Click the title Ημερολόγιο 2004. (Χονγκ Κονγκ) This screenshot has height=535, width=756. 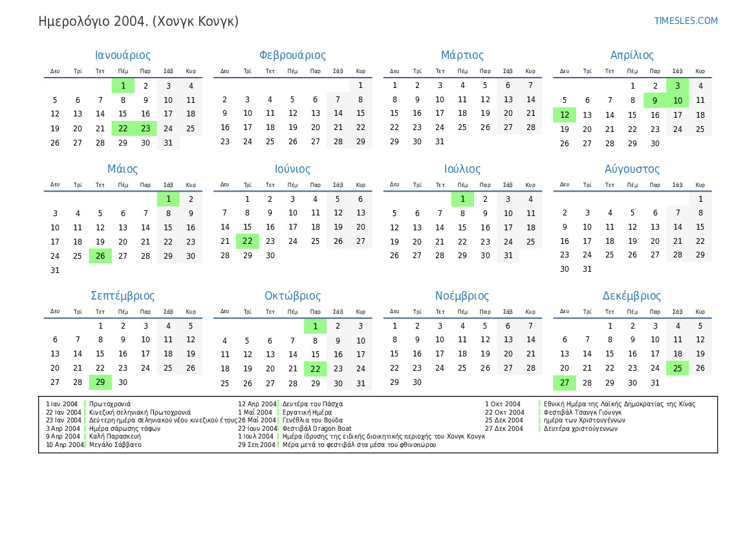pos(138,22)
